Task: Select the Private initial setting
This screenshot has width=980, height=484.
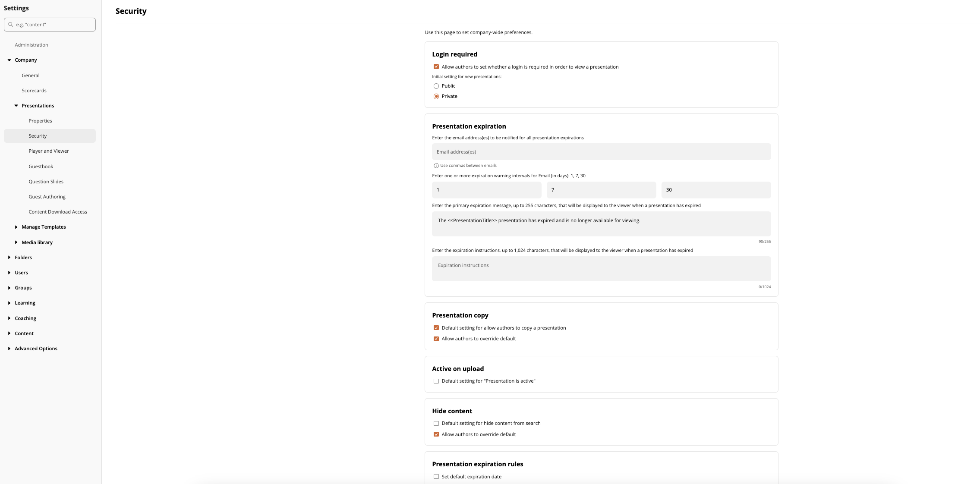Action: [x=436, y=96]
